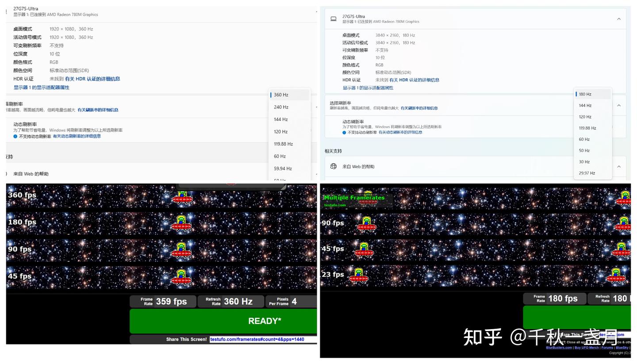Screen dimensions: 637x364
Task: Click the 359 fps Frame Rate value
Action: [x=171, y=302]
